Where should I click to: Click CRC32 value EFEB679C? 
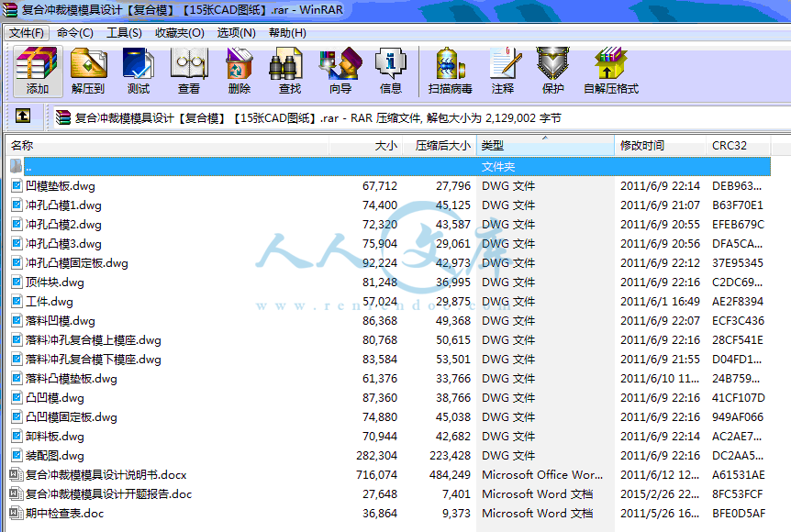point(738,225)
